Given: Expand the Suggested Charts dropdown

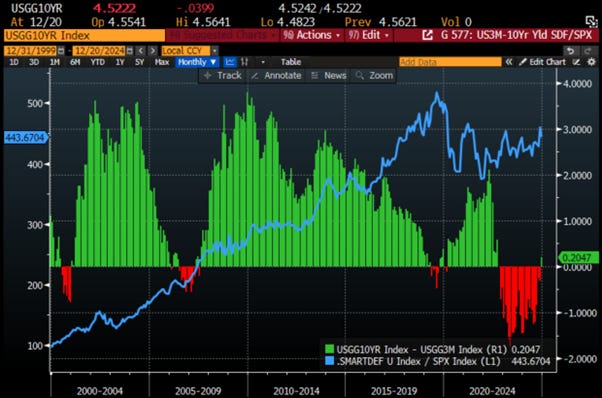Looking at the screenshot, I should [x=222, y=35].
